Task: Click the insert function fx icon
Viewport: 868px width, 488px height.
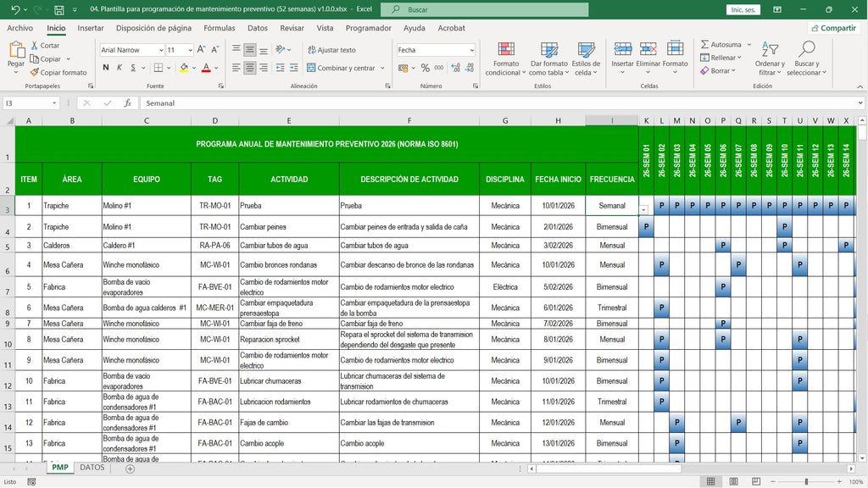Action: click(x=127, y=103)
